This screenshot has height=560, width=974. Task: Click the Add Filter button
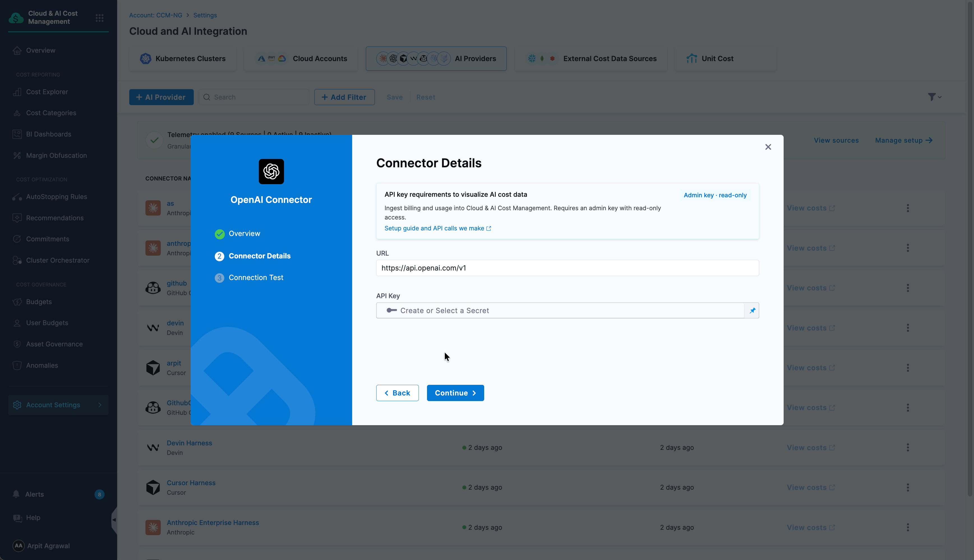(344, 97)
